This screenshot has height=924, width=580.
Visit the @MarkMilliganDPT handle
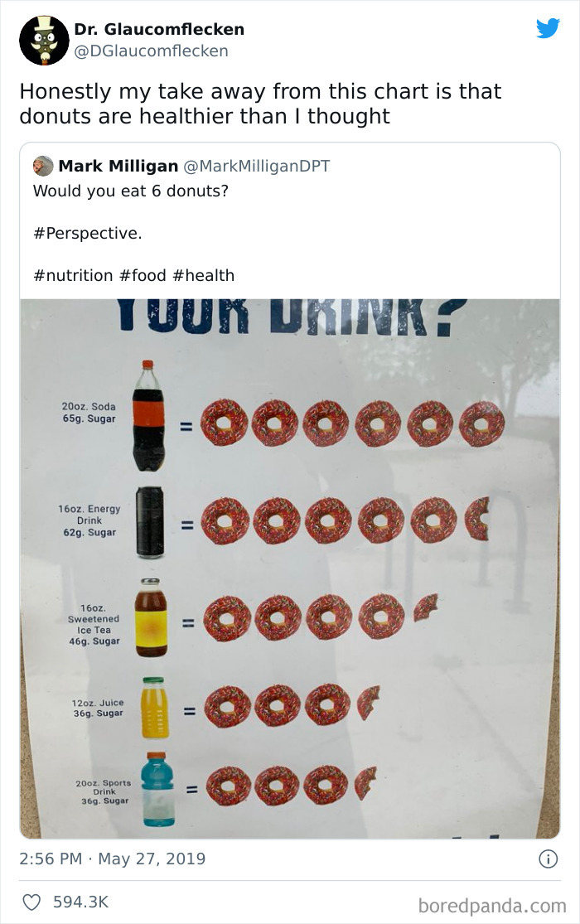click(x=254, y=166)
